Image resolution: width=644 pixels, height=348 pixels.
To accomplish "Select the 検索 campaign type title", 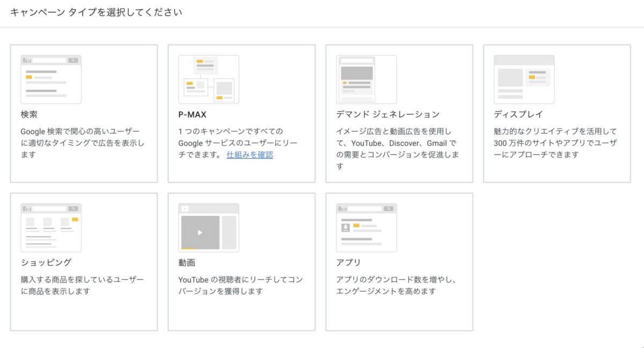I will 29,114.
